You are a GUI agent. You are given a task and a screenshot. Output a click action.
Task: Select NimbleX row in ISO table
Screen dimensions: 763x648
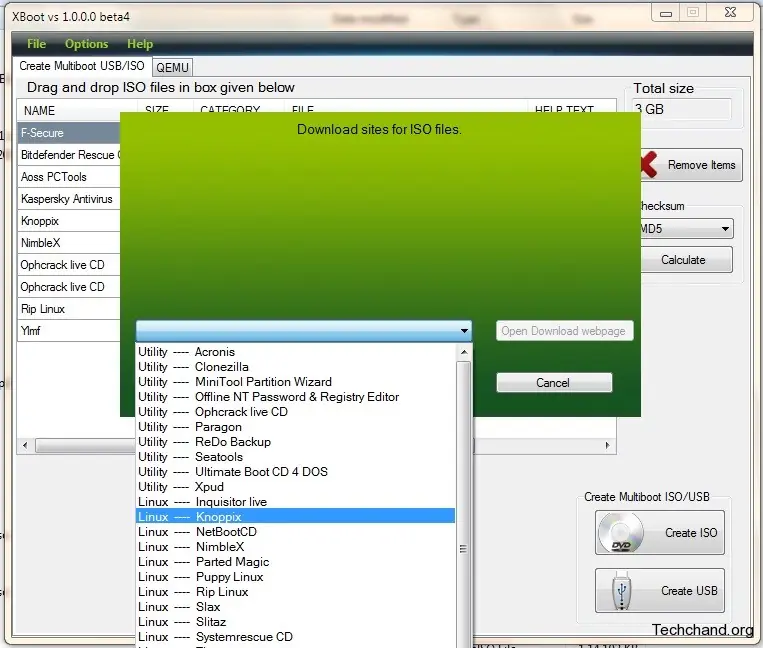69,243
